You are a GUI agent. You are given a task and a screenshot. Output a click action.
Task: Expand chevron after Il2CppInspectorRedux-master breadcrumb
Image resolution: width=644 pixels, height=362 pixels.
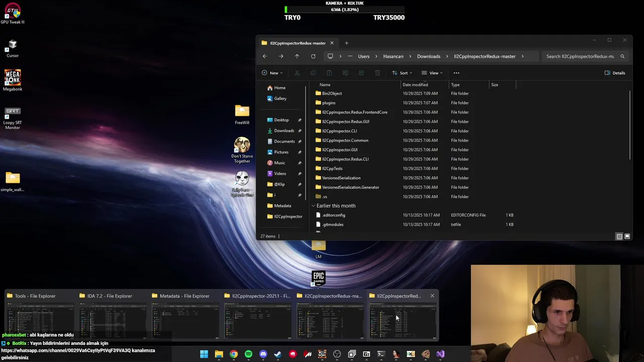[x=523, y=56]
